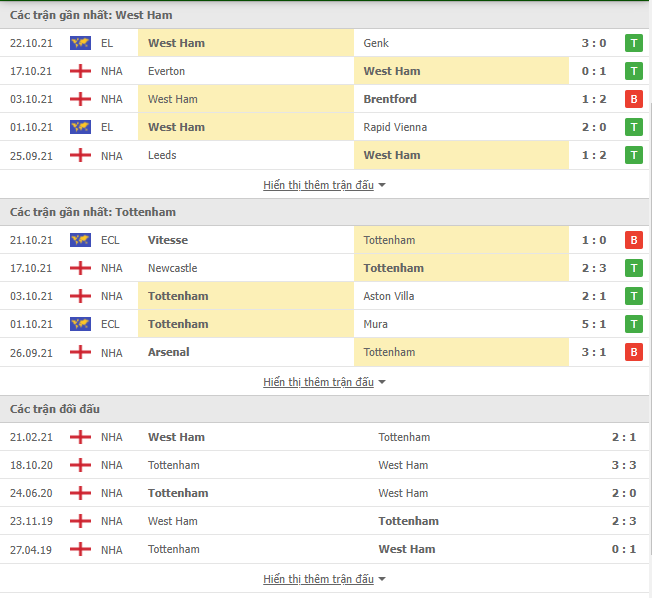Open the 3 : 0 score of West Ham vs Genk

593,43
